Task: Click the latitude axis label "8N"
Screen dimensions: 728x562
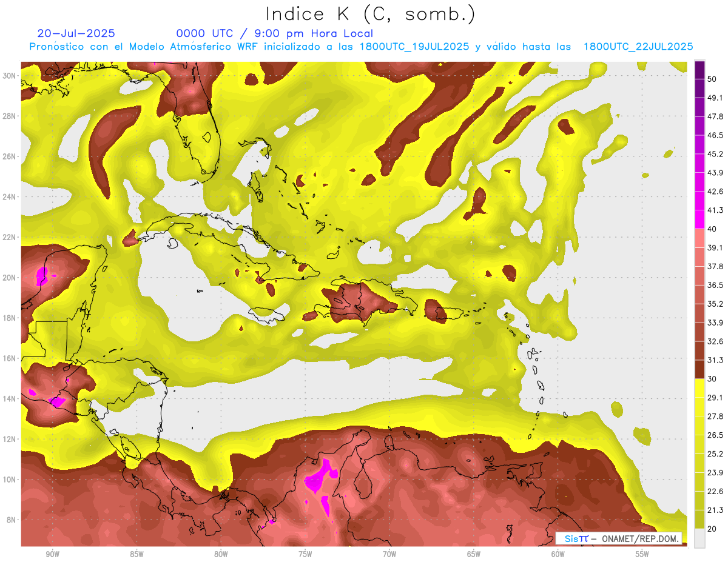Action: (x=12, y=520)
